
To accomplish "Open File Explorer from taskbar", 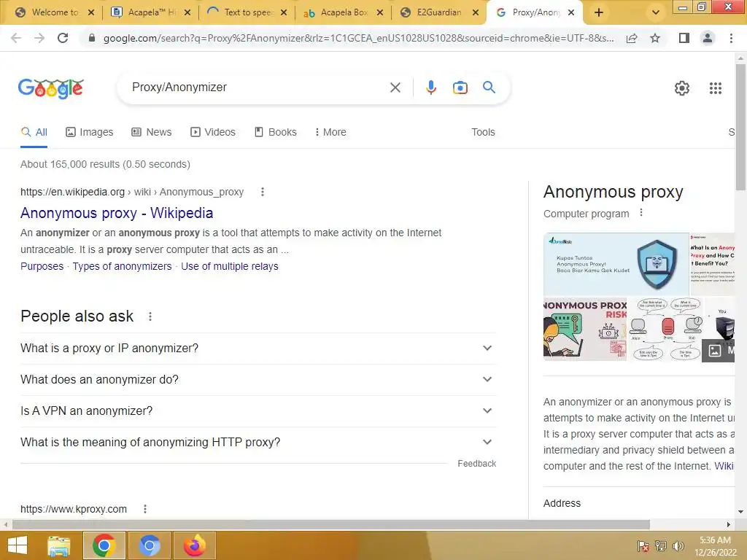I will [x=58, y=545].
